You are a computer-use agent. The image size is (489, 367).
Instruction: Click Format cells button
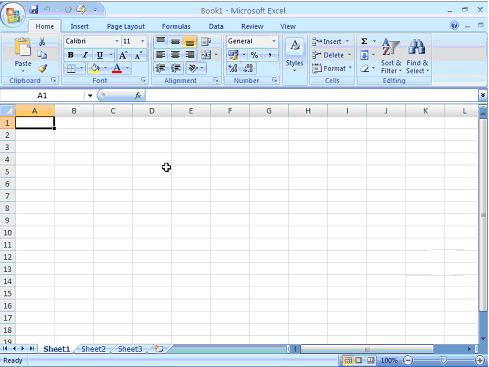click(x=332, y=68)
